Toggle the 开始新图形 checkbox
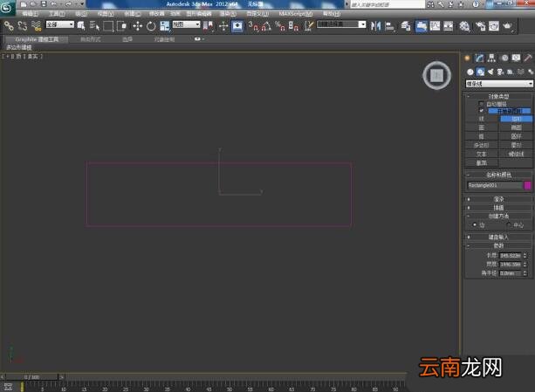 [481, 111]
